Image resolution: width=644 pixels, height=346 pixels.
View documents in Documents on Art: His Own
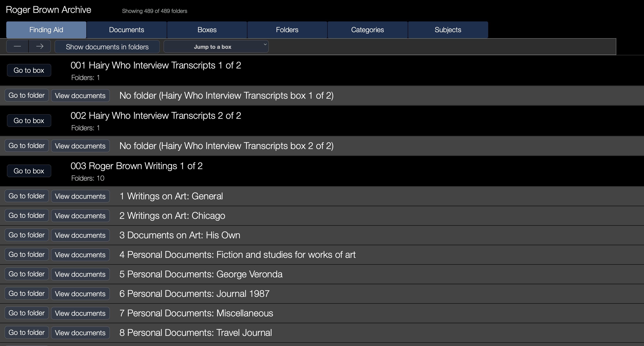click(80, 235)
